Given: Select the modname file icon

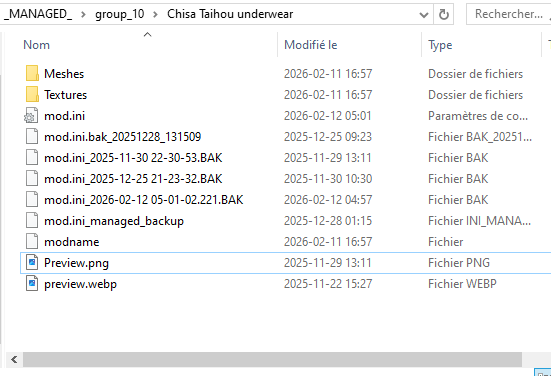Looking at the screenshot, I should (32, 242).
